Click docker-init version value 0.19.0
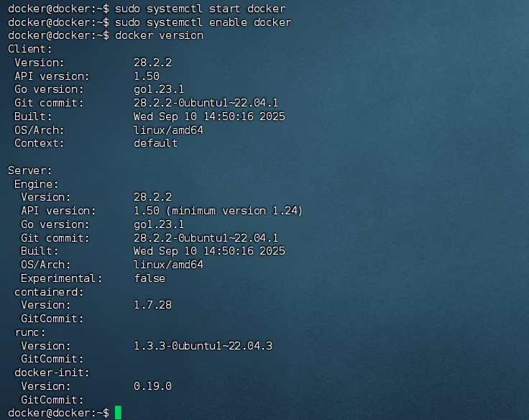Image resolution: width=529 pixels, height=420 pixels. pos(153,386)
